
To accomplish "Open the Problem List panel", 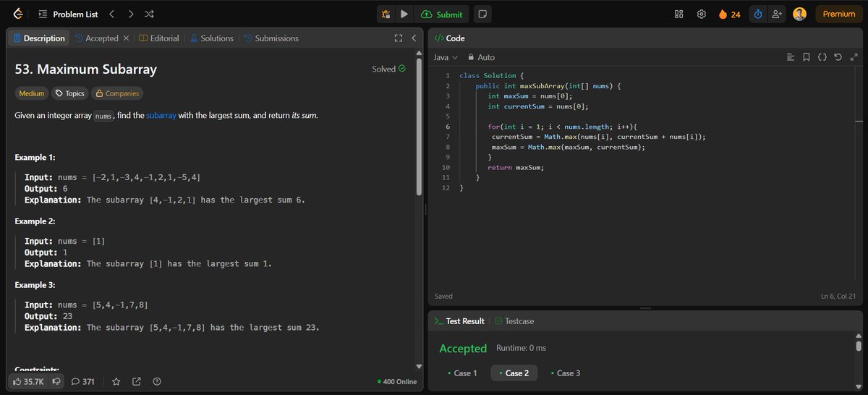I will click(67, 14).
